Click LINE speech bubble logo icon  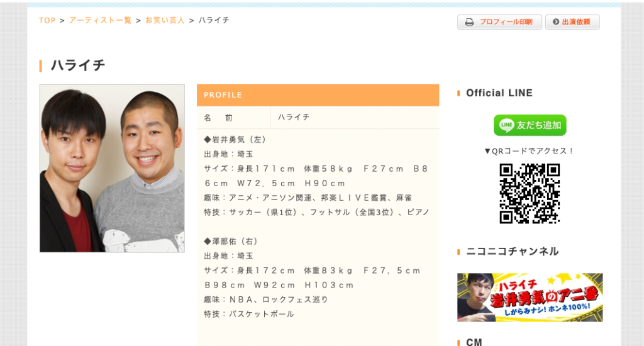(x=506, y=125)
